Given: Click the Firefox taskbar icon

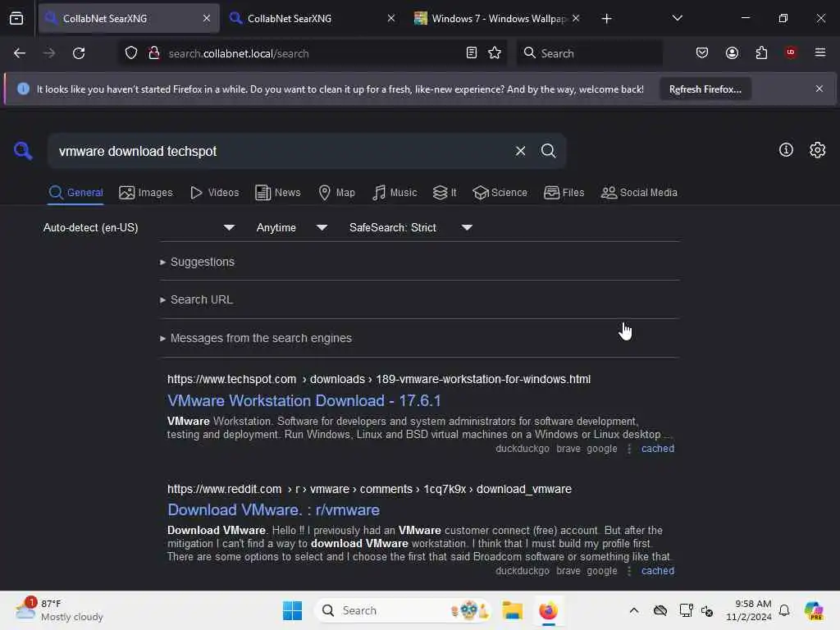Looking at the screenshot, I should 548,610.
